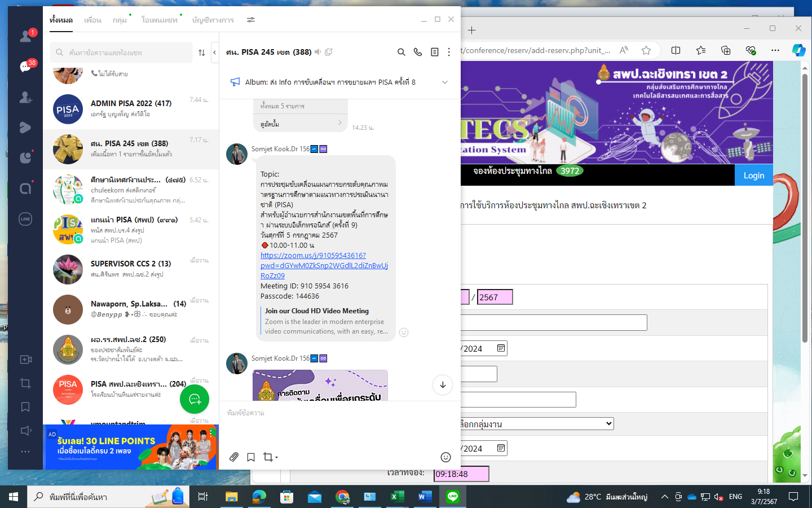Open the LINE POINTS advertisement banner
The image size is (812, 508).
click(x=130, y=447)
